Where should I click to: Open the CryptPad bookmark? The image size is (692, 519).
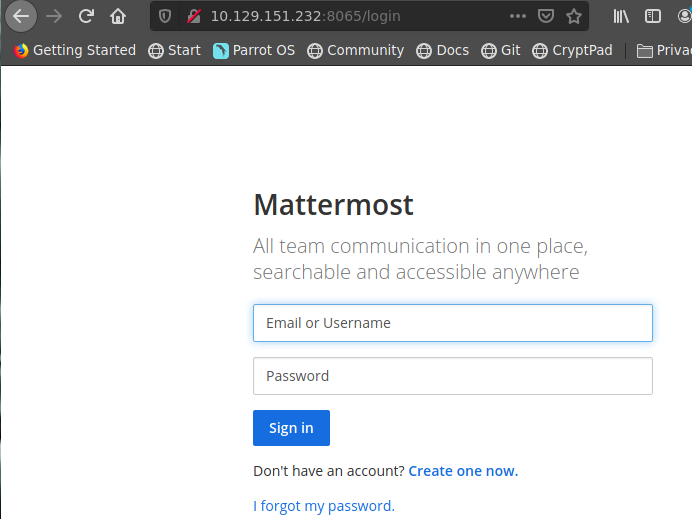[x=572, y=50]
